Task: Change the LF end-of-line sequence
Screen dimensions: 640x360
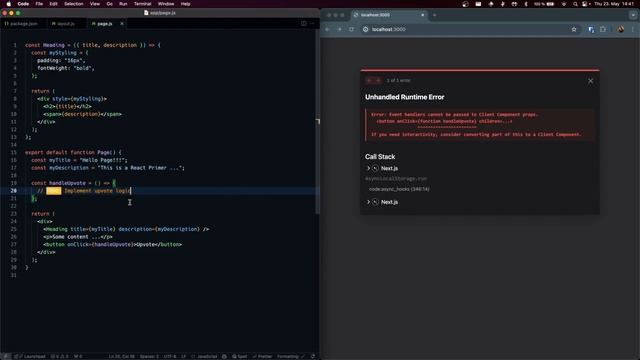Action: [x=183, y=356]
